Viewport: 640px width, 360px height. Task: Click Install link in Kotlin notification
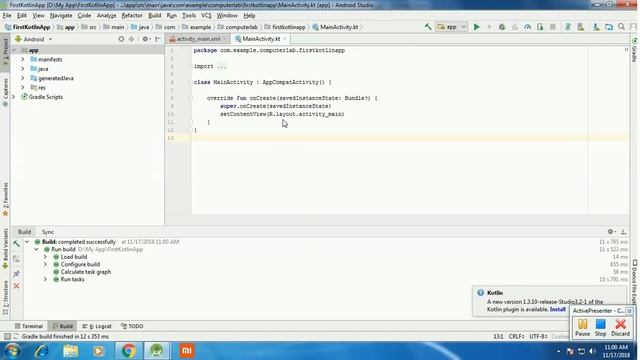(558, 309)
